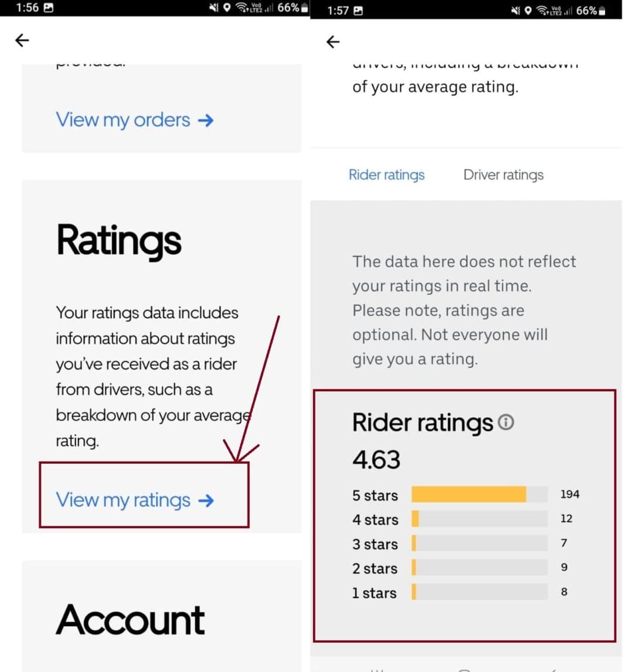Tap the Account section heading
This screenshot has height=672, width=625.
pos(131,620)
